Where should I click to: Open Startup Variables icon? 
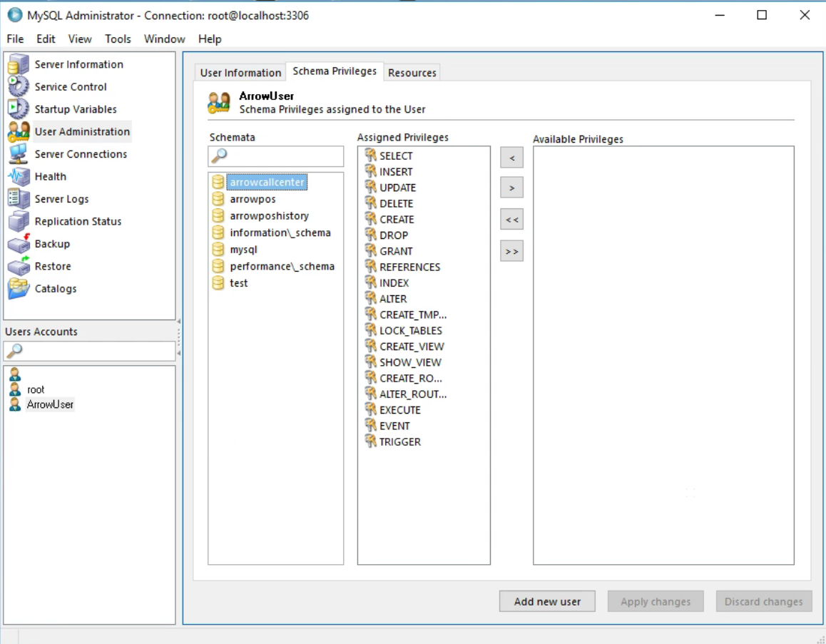(x=19, y=109)
